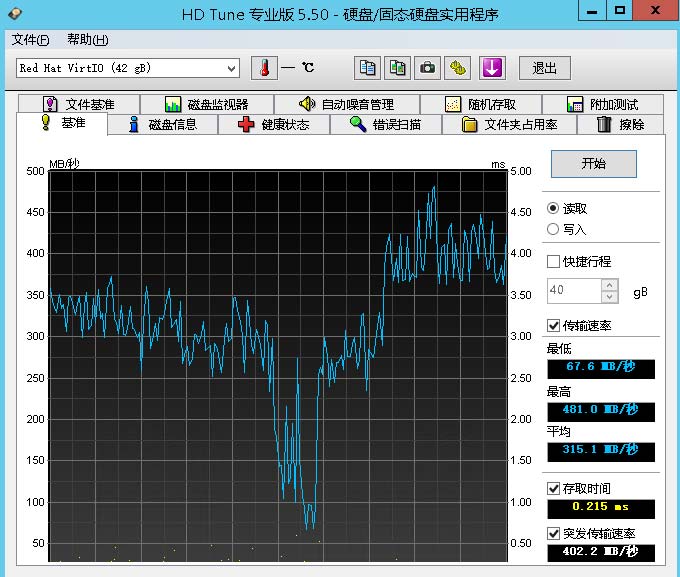
Task: Close the HD Tune window
Action: 656,10
